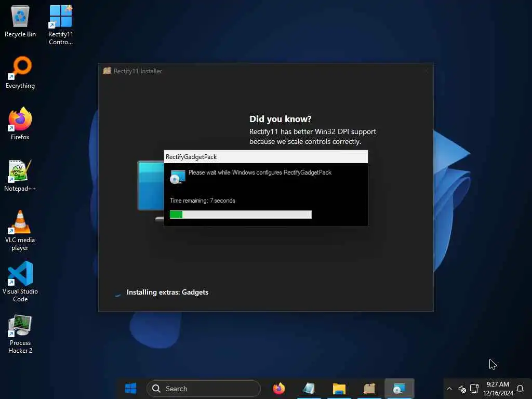Open the Recycle Bin desktop icon

pyautogui.click(x=20, y=21)
